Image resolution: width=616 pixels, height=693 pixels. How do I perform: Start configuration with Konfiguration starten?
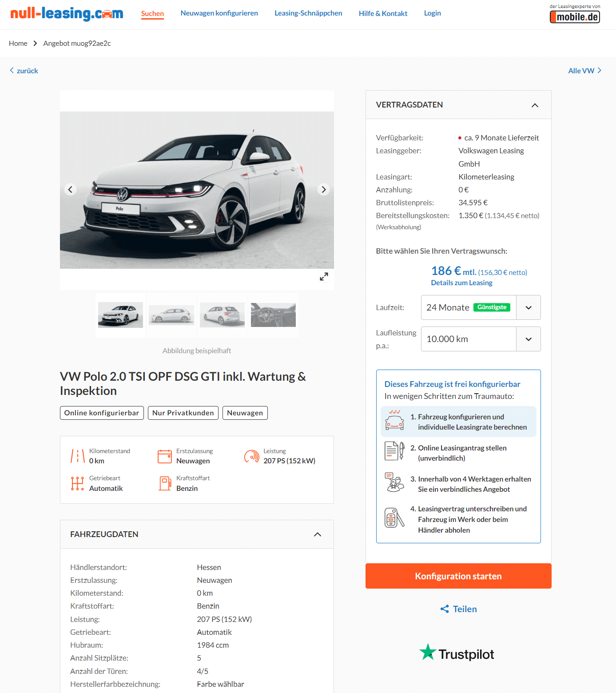458,576
